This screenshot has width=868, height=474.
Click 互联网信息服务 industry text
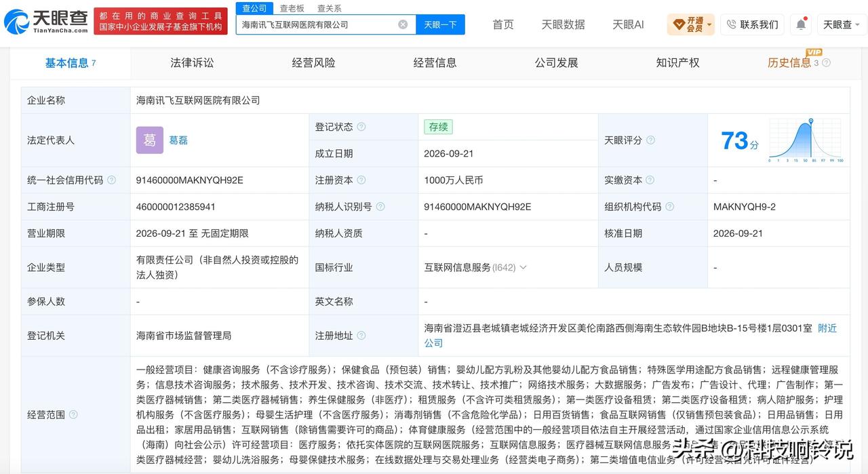457,268
